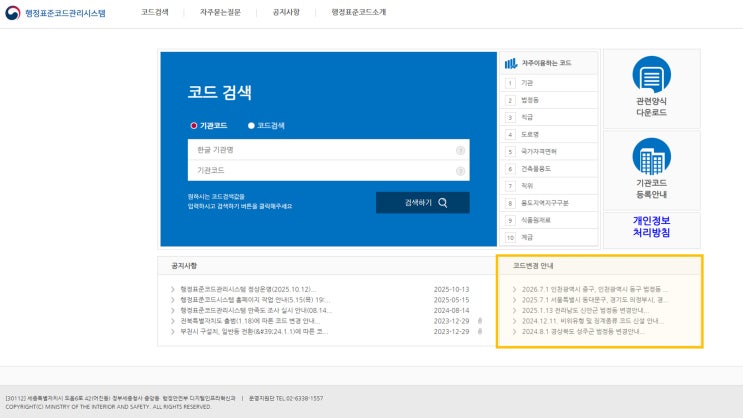Click help icon in 기관코드 input field
Viewport: 743px width, 418px height.
point(460,171)
